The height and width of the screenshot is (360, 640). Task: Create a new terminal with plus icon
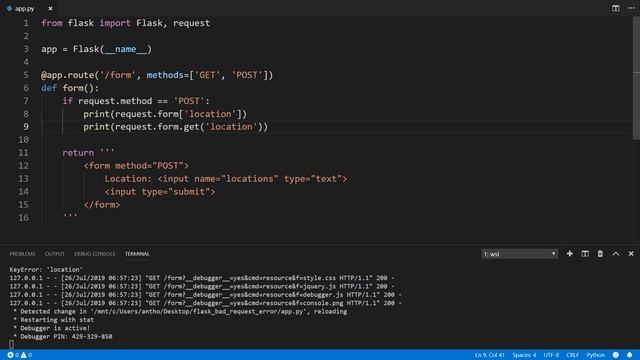pyautogui.click(x=569, y=254)
